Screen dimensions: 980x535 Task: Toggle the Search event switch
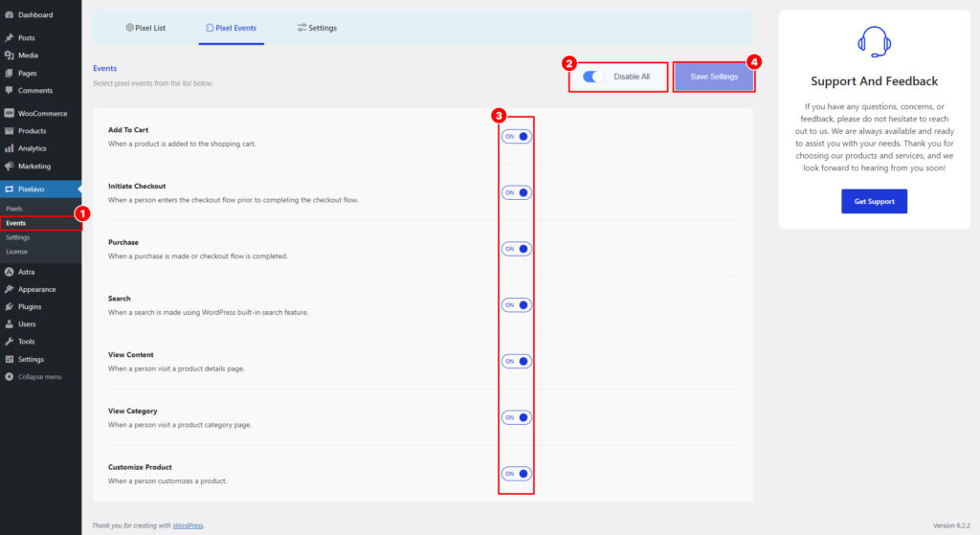tap(516, 305)
